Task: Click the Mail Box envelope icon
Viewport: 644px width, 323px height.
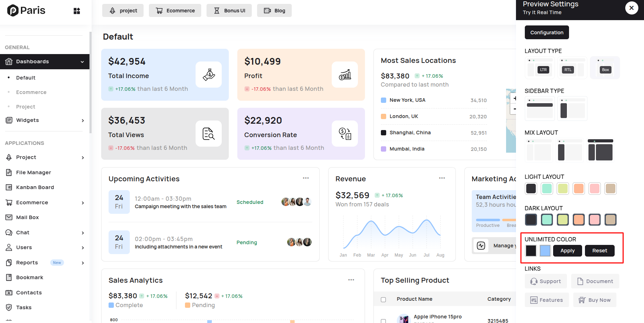Action: (x=9, y=217)
